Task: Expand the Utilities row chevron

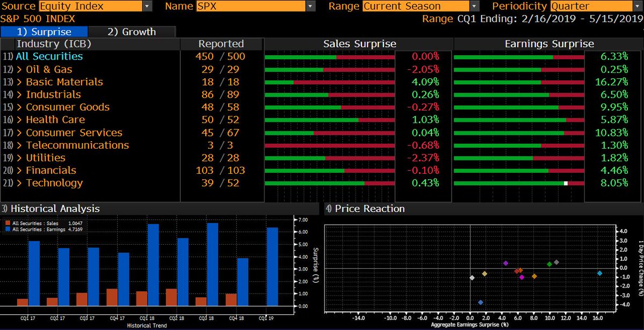Action: point(19,158)
